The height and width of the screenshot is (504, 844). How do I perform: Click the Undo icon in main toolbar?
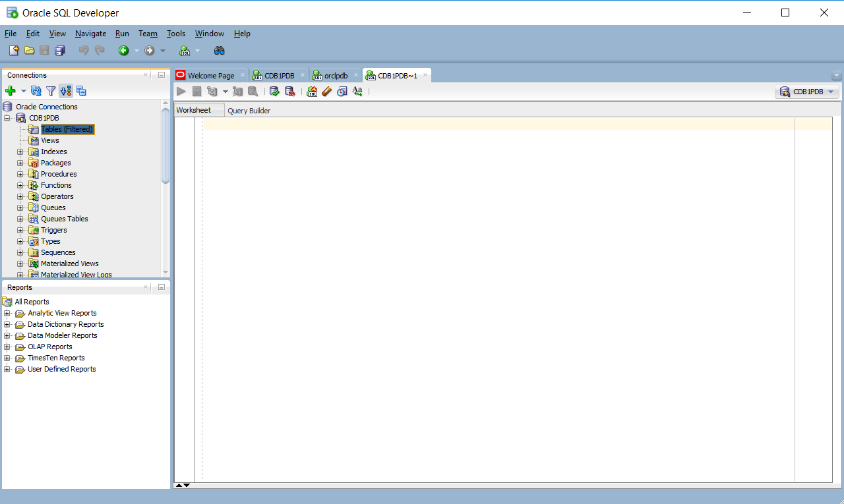pos(84,51)
